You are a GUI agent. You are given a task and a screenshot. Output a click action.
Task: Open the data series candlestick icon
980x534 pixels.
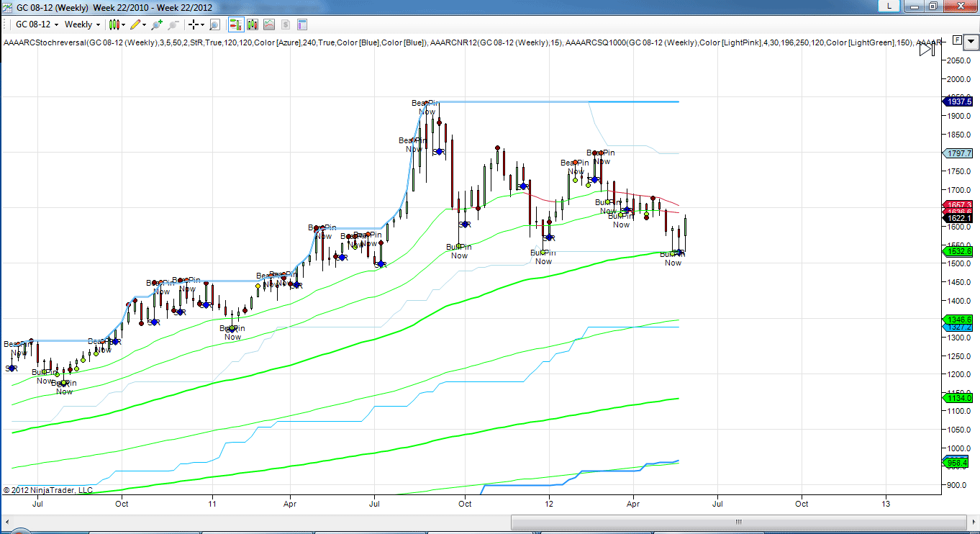[253, 24]
